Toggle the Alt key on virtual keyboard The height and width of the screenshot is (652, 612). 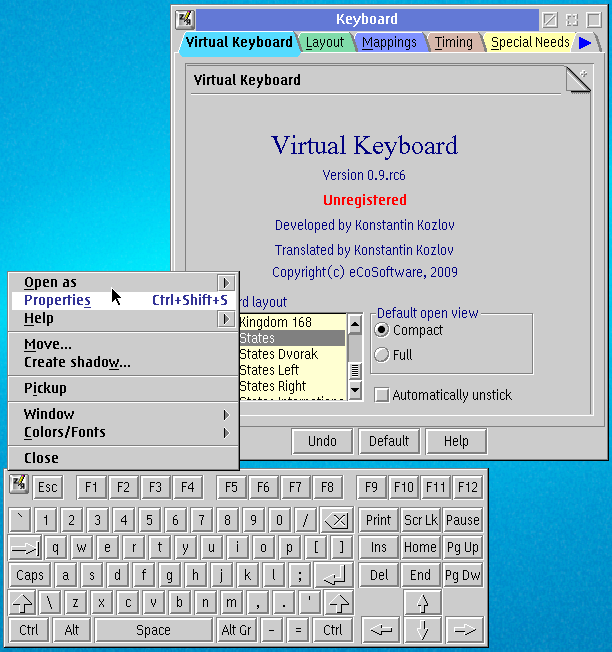tap(72, 630)
